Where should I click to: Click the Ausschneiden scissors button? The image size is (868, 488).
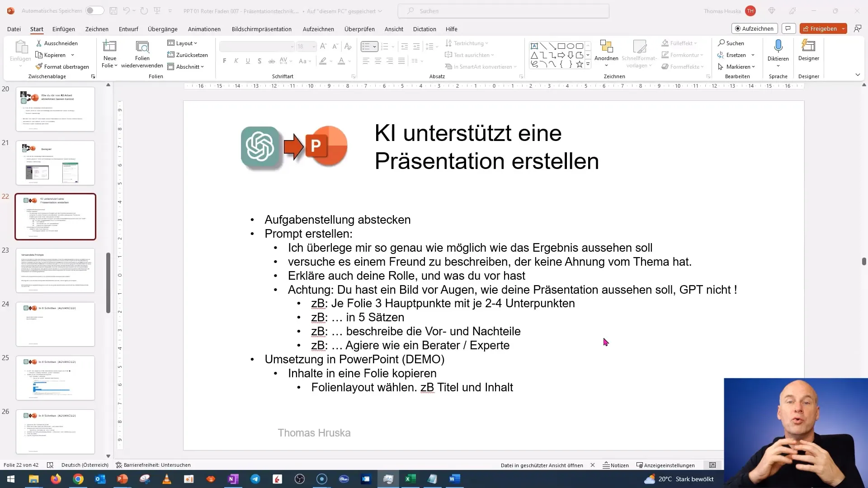(57, 43)
